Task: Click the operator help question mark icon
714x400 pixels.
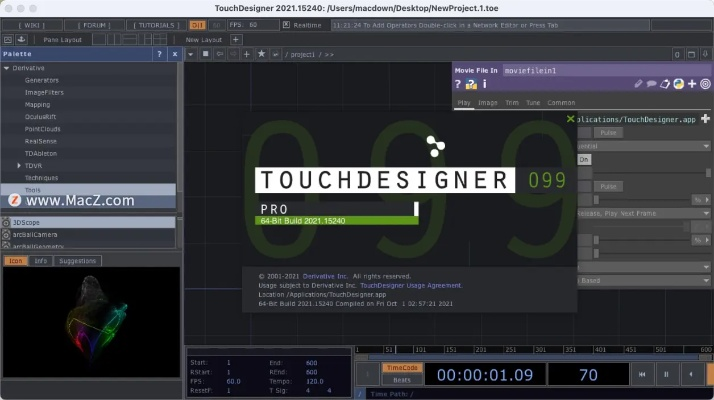Action: [459, 85]
